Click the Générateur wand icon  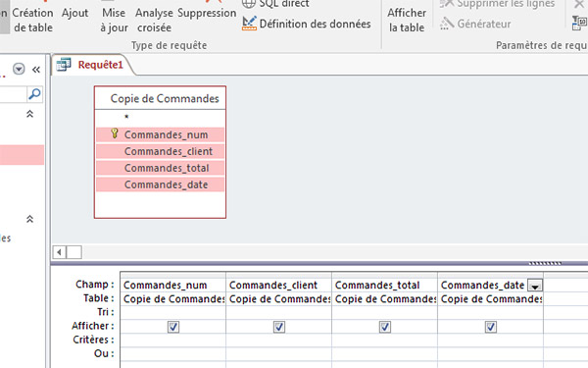pyautogui.click(x=446, y=24)
